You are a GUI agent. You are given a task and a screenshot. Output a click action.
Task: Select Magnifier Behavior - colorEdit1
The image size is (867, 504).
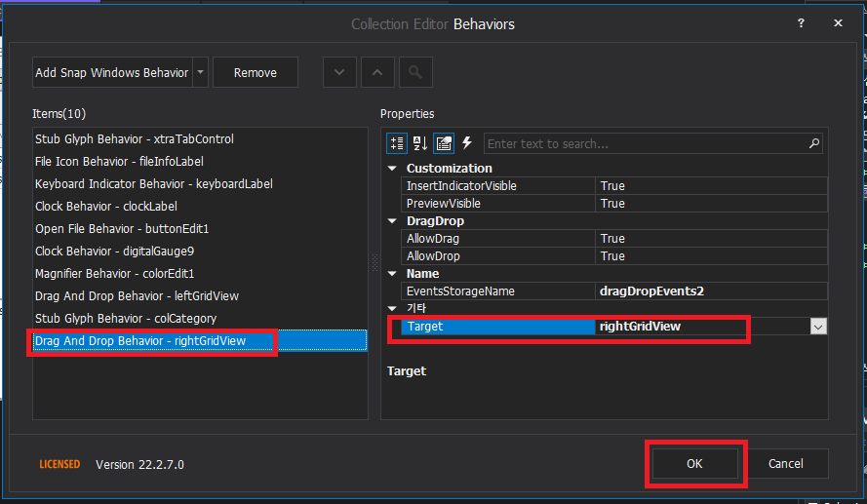pyautogui.click(x=200, y=274)
